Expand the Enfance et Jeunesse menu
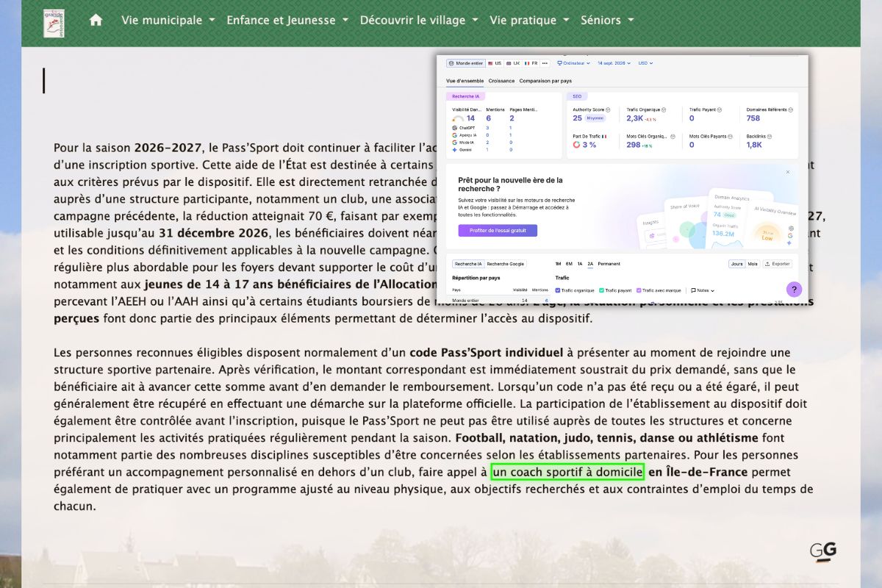The height and width of the screenshot is (588, 882). pyautogui.click(x=287, y=20)
